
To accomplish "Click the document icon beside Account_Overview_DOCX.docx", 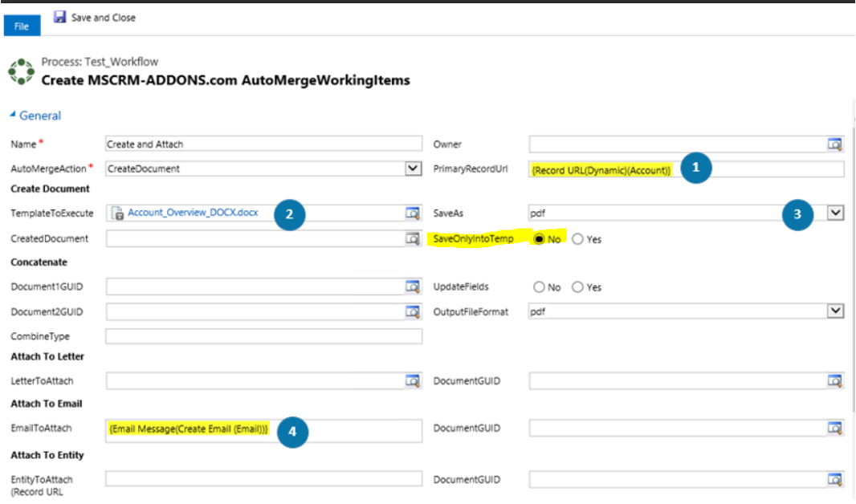I will tap(117, 213).
